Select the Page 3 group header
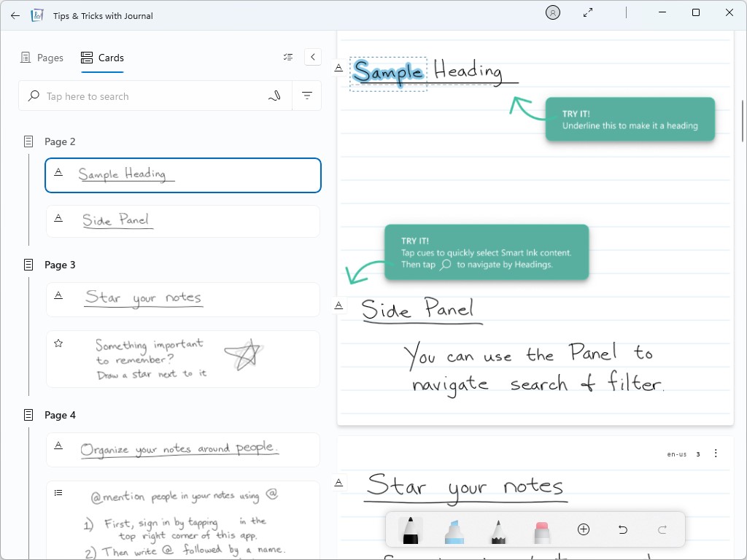The height and width of the screenshot is (560, 747). click(60, 265)
